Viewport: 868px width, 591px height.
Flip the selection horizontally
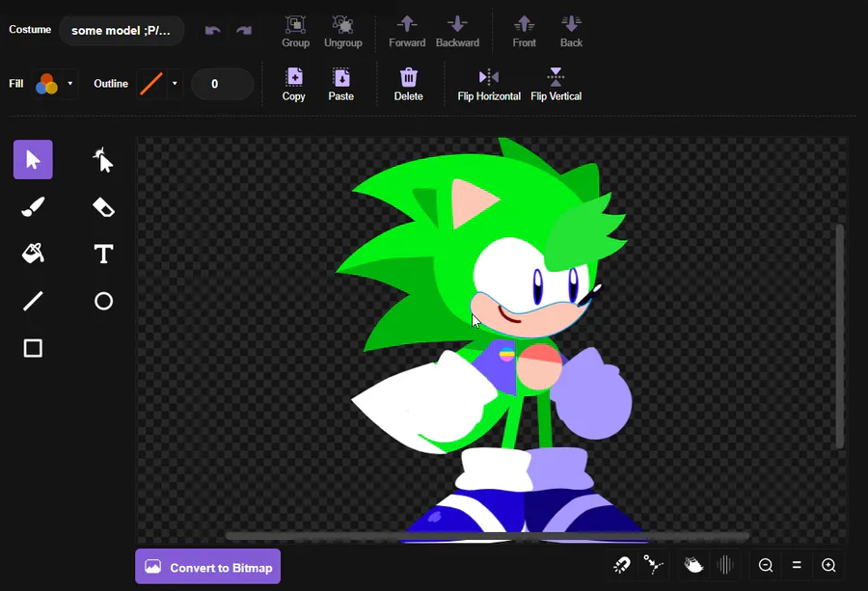(x=489, y=85)
